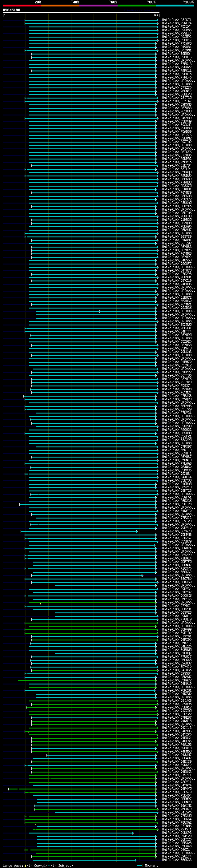Select the UniRef100_Q56FK1 label
The width and height of the screenshot is (197, 868).
[176, 436]
